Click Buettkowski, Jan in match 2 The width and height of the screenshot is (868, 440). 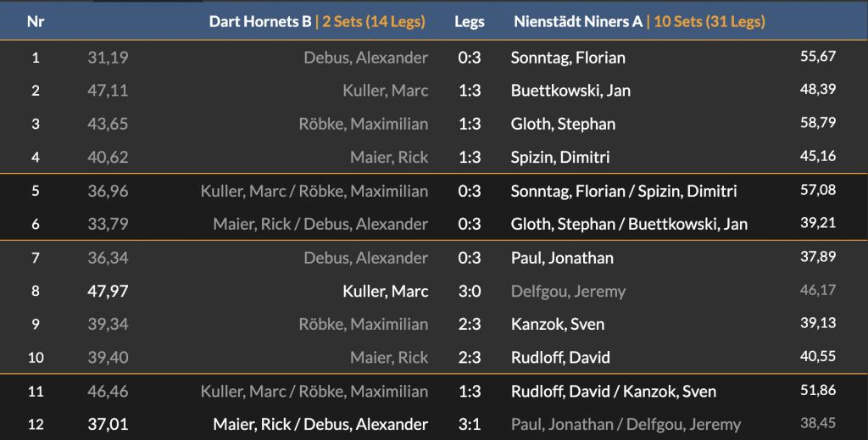click(570, 91)
